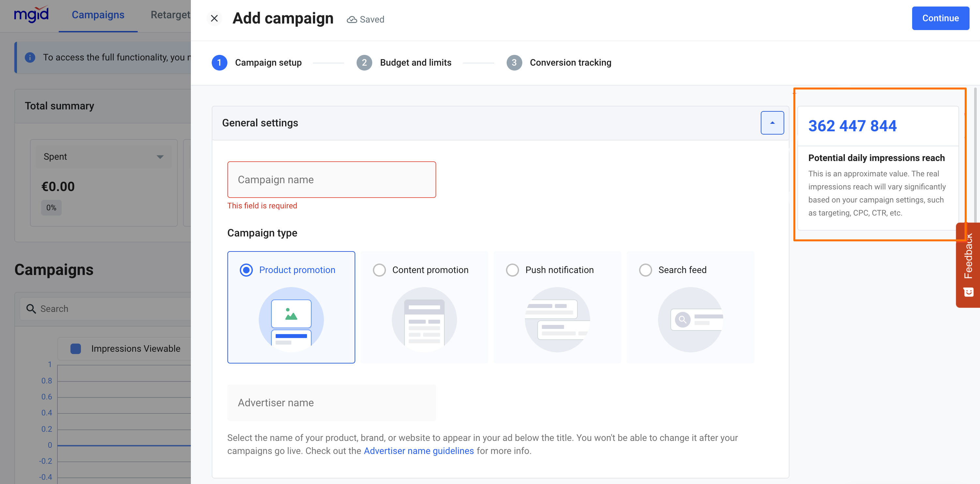Open the Advertiser name guidelines link

click(x=419, y=451)
